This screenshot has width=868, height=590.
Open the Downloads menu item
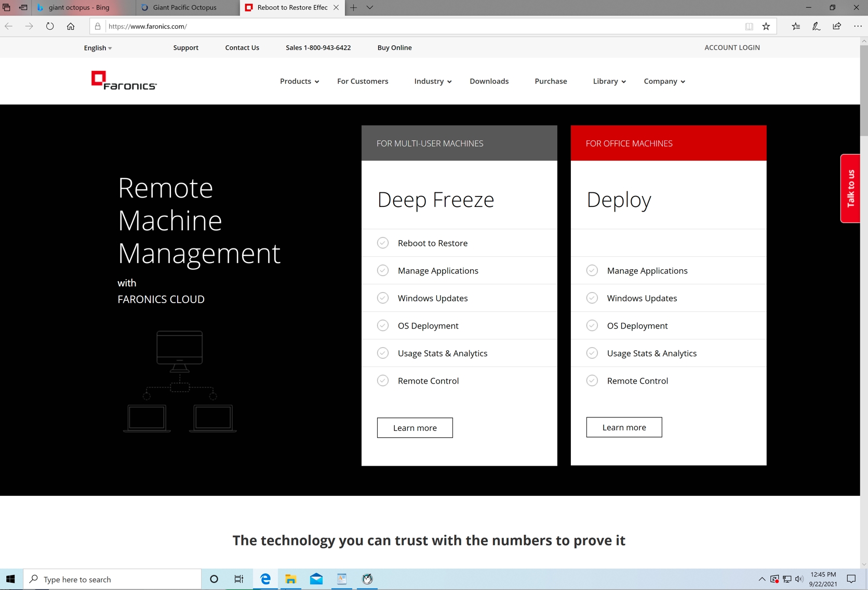489,81
